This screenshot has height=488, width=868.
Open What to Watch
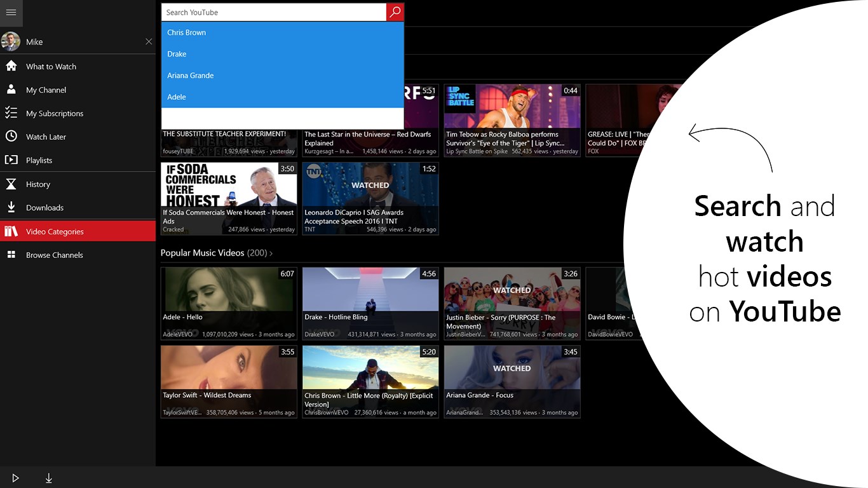[x=78, y=66]
